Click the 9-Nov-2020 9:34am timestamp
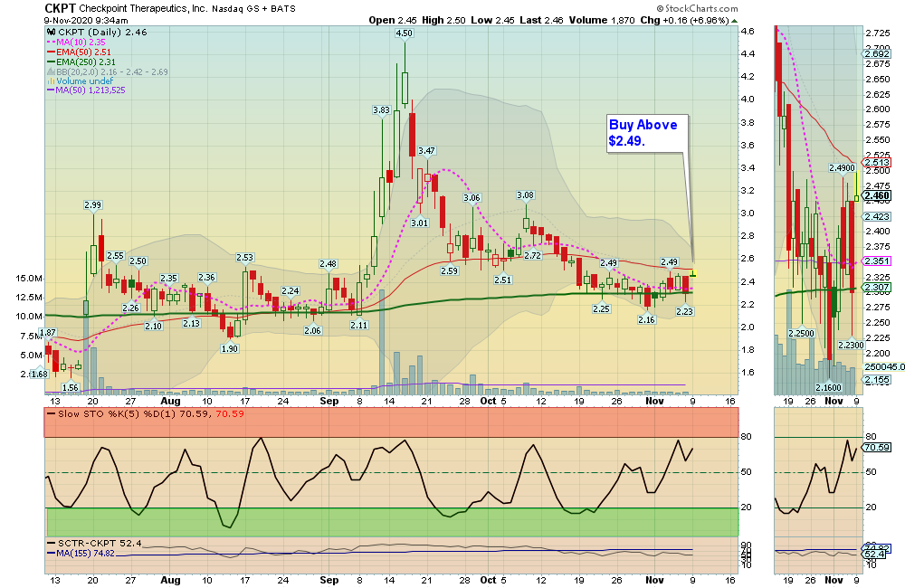Screen dimensions: 905x588 click(x=86, y=20)
